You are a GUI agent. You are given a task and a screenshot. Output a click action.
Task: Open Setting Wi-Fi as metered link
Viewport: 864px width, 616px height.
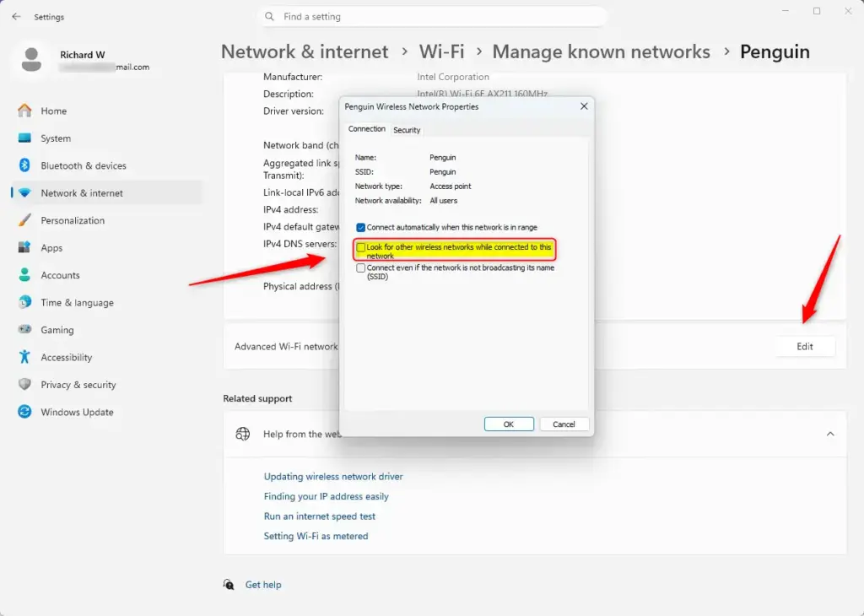pos(316,536)
